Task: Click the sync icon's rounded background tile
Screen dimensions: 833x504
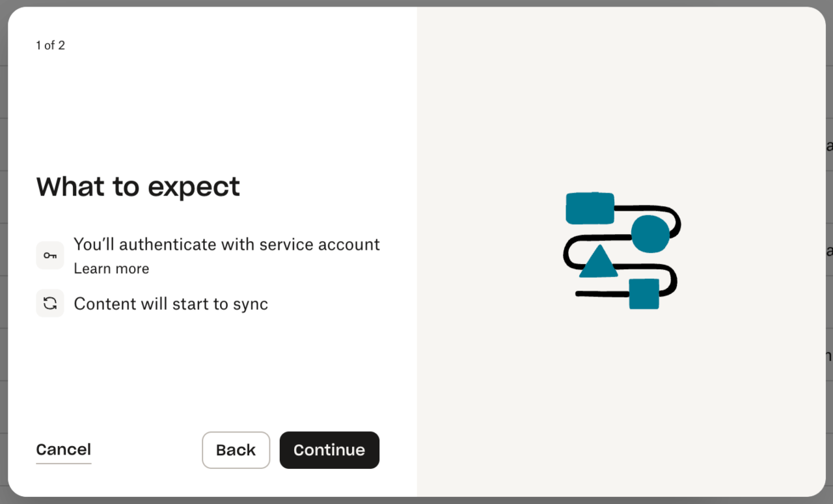Action: [50, 304]
